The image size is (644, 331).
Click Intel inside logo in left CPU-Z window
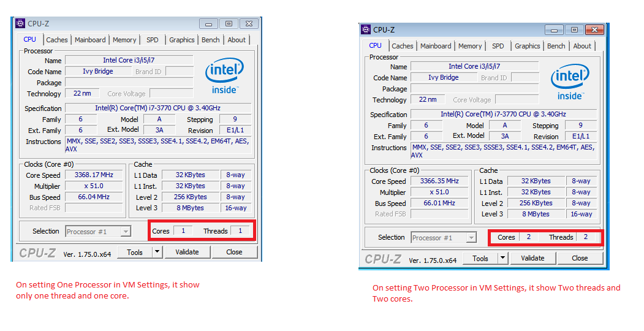pos(224,76)
